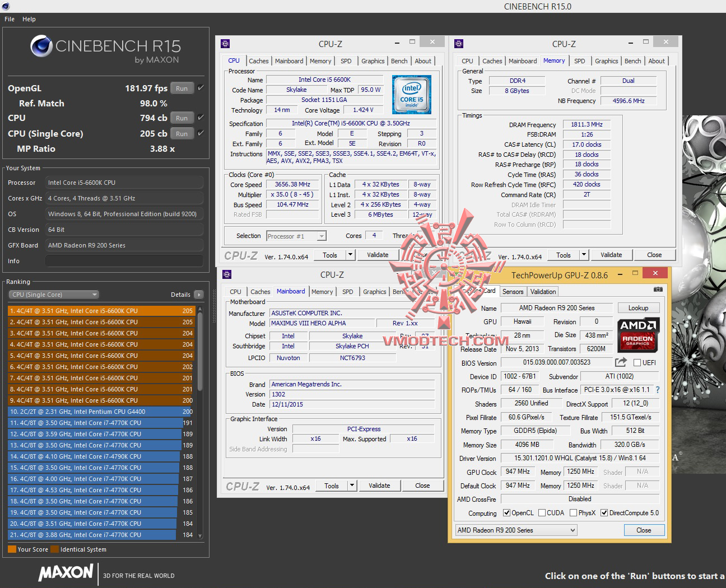Switch to the Caches tab in the CPU-Z CPU window

pos(259,61)
